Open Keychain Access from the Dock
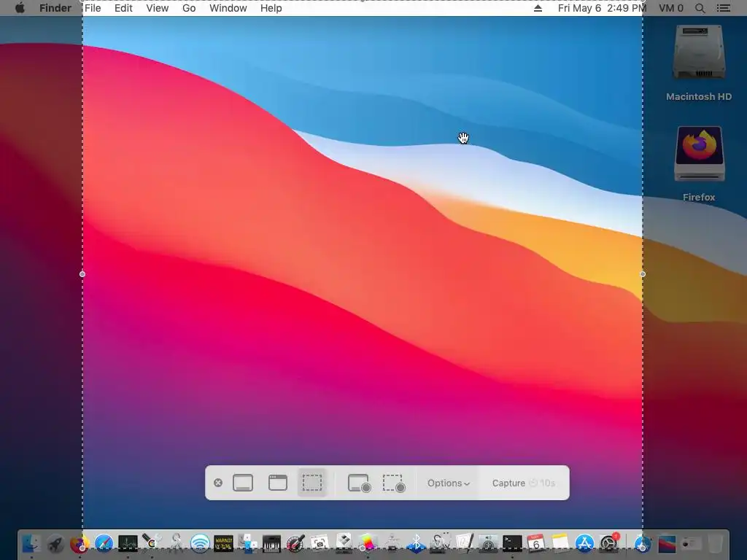 tap(176, 542)
